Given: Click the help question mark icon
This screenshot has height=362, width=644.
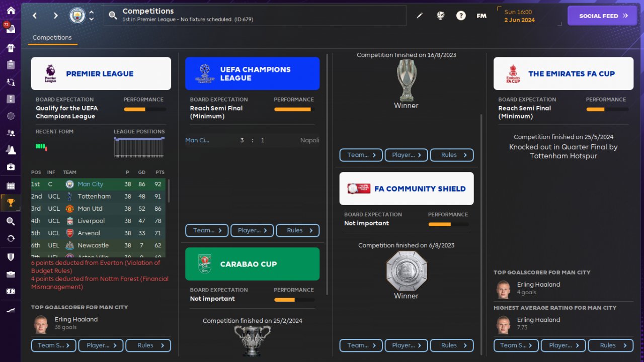Looking at the screenshot, I should pyautogui.click(x=461, y=16).
